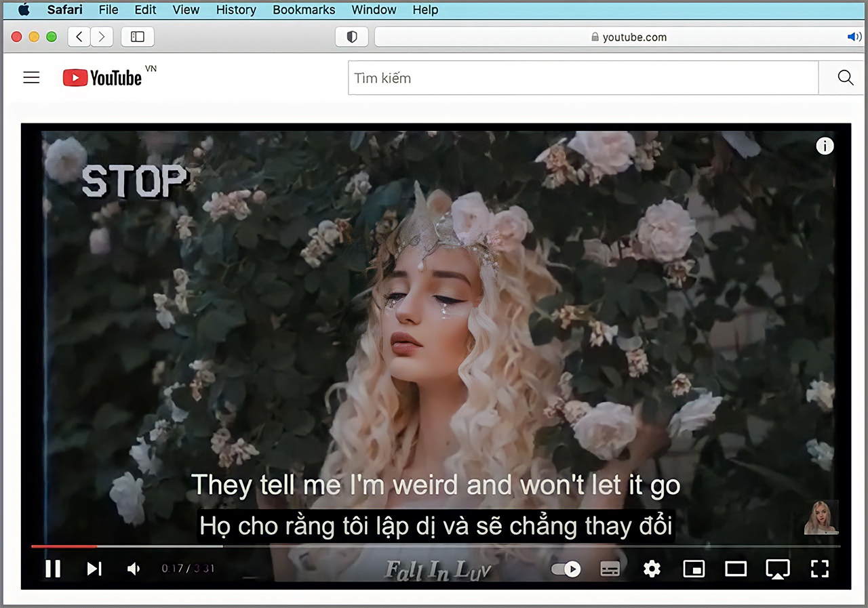Click the magnifying glass search button

click(845, 78)
